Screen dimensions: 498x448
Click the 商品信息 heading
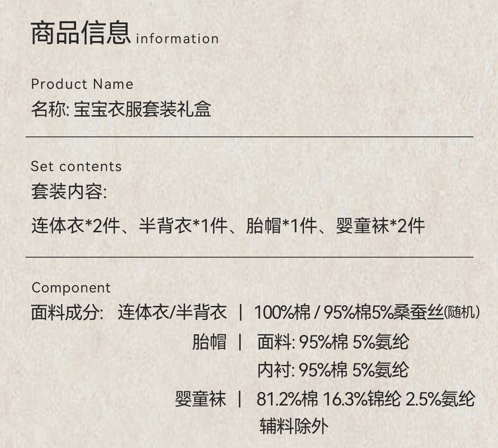pos(80,33)
